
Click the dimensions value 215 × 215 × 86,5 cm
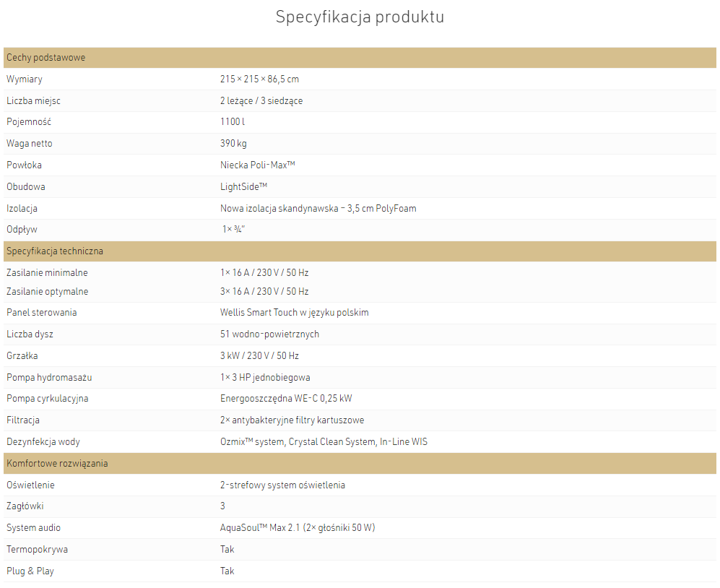tap(259, 79)
